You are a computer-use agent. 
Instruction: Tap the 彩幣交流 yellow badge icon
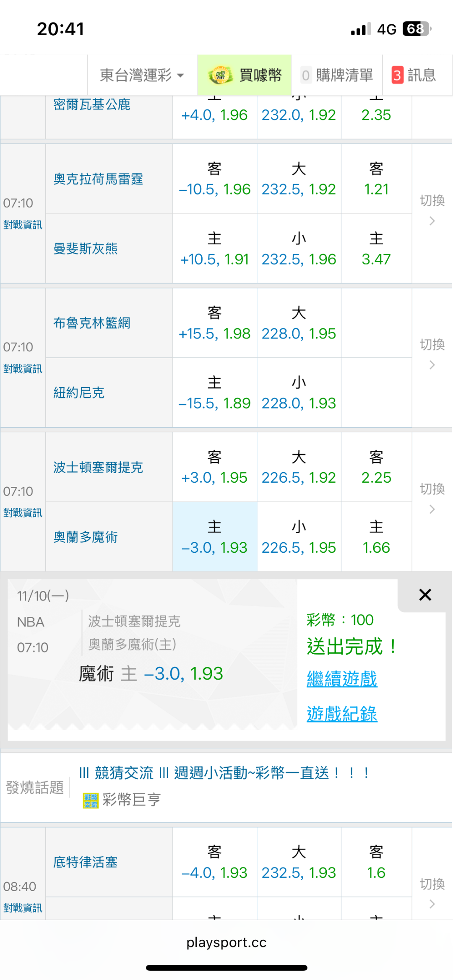[91, 800]
